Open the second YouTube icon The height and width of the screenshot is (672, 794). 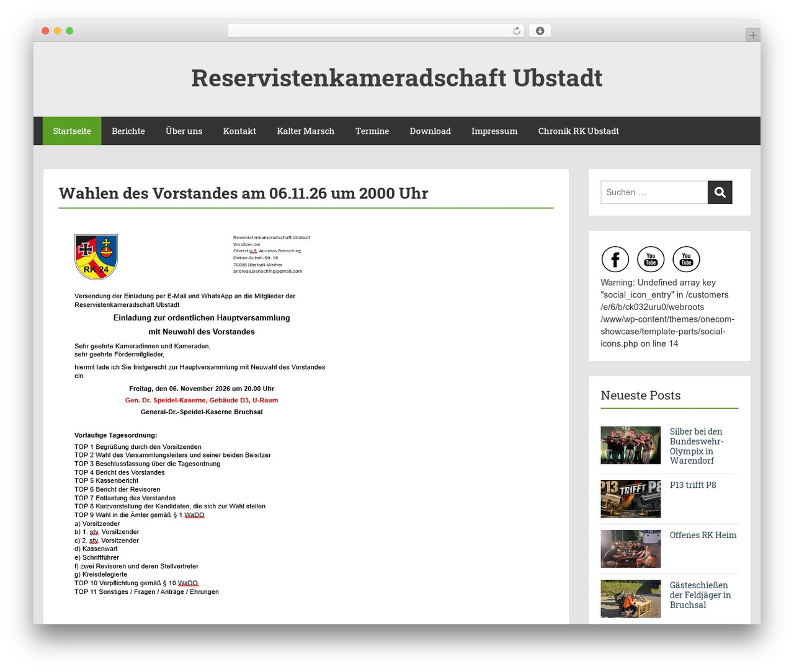coord(686,259)
